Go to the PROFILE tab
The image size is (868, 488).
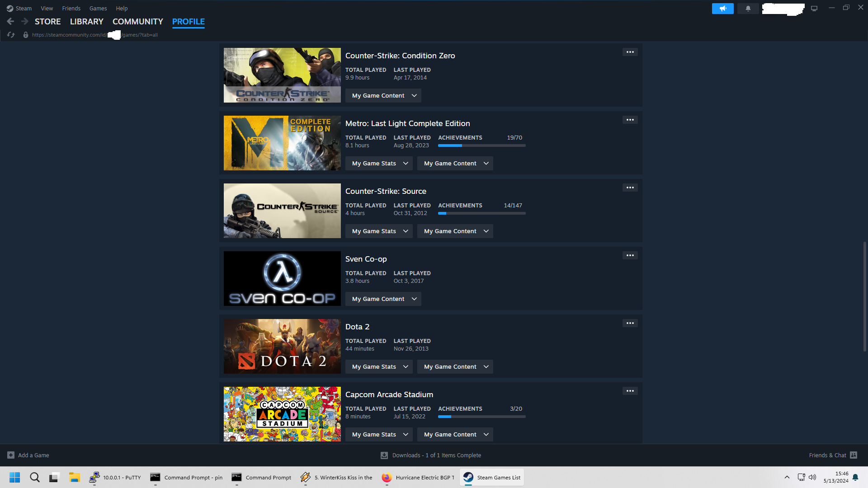tap(188, 21)
